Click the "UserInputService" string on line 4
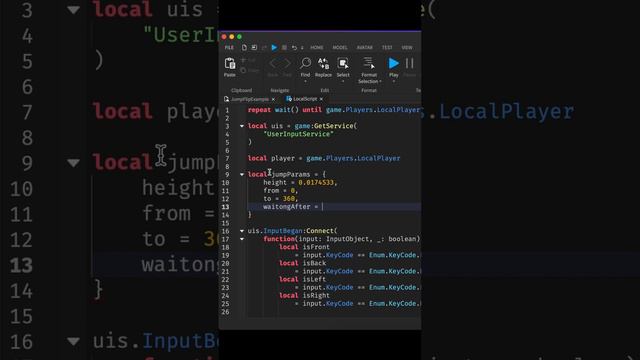The image size is (640, 360). tap(298, 134)
